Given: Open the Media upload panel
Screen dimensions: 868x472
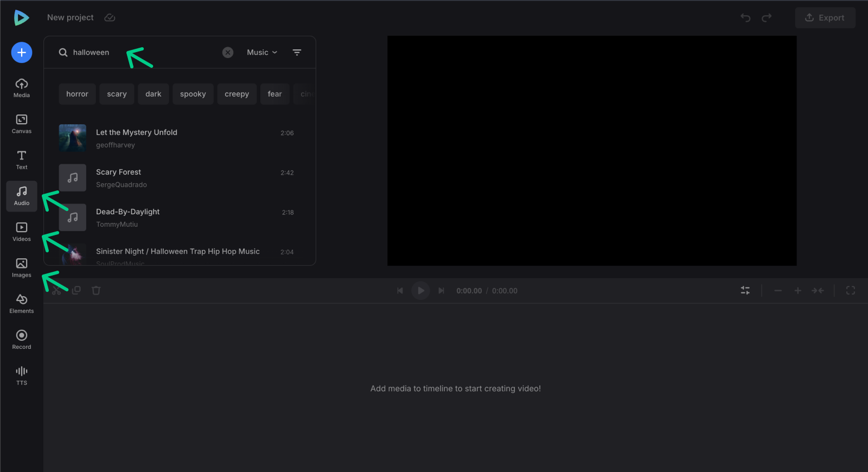Looking at the screenshot, I should [x=22, y=88].
